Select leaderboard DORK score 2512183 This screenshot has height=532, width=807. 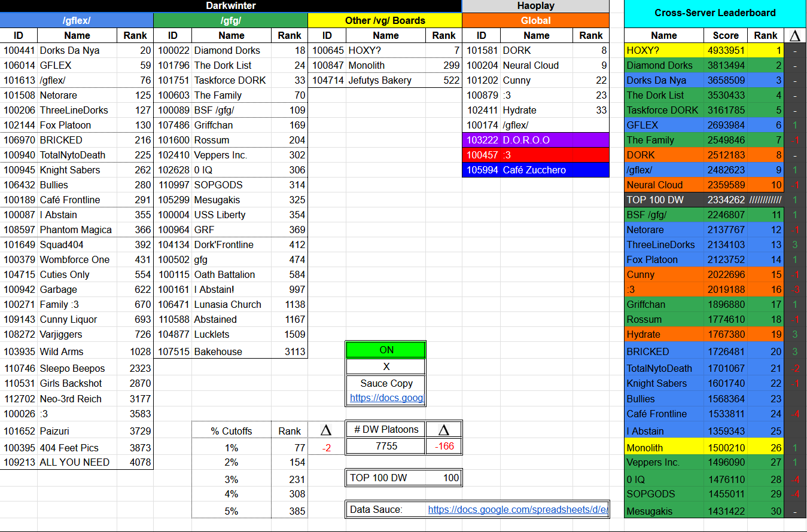click(726, 155)
